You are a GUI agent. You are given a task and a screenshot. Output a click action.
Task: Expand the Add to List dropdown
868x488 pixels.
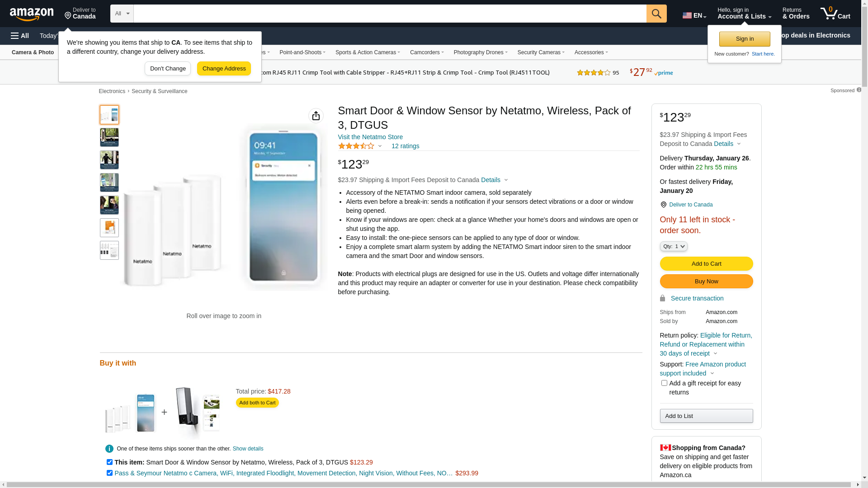706,416
